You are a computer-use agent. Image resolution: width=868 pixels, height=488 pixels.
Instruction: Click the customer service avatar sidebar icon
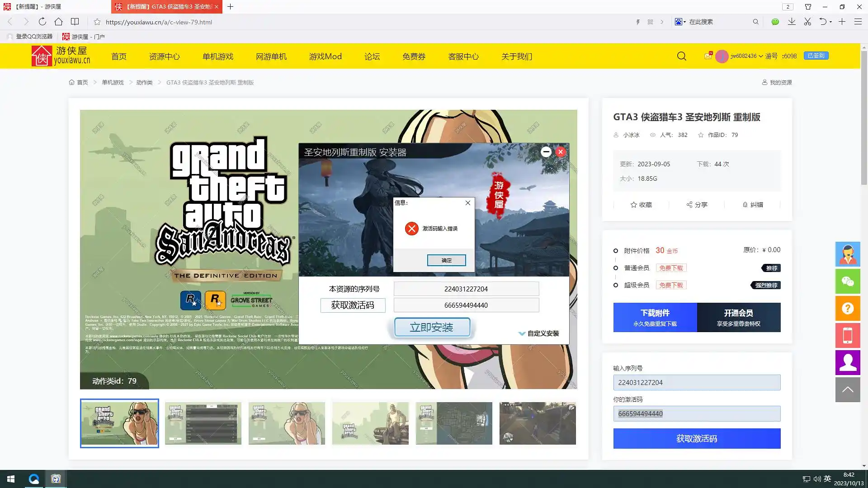(848, 254)
